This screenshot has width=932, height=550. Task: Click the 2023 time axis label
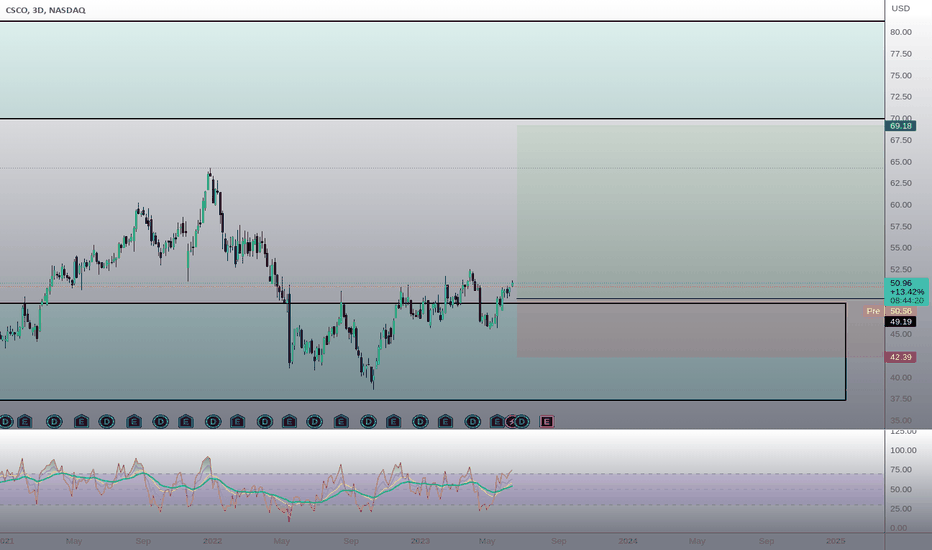(420, 541)
